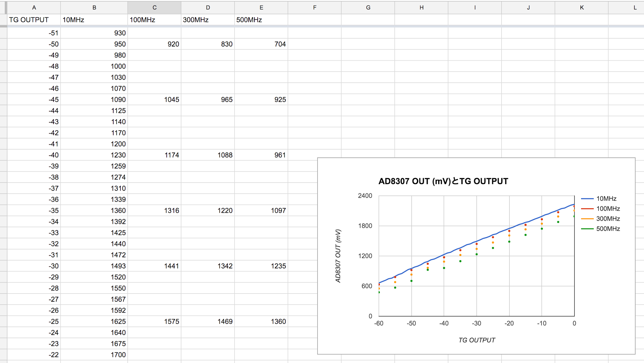This screenshot has width=644, height=363.
Task: Click the orange 300MHz legend entry
Action: (x=608, y=219)
